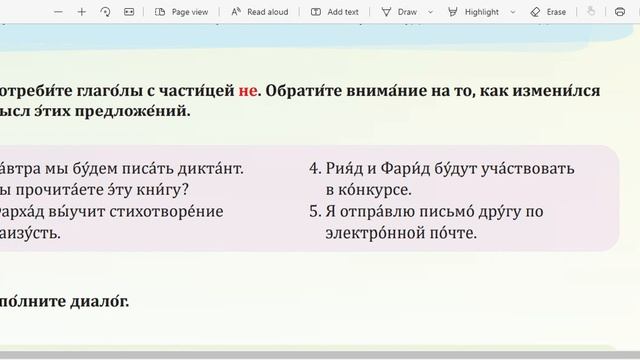
Task: Click sentence ending "писа́ть дикта́нт."
Action: 122,169
